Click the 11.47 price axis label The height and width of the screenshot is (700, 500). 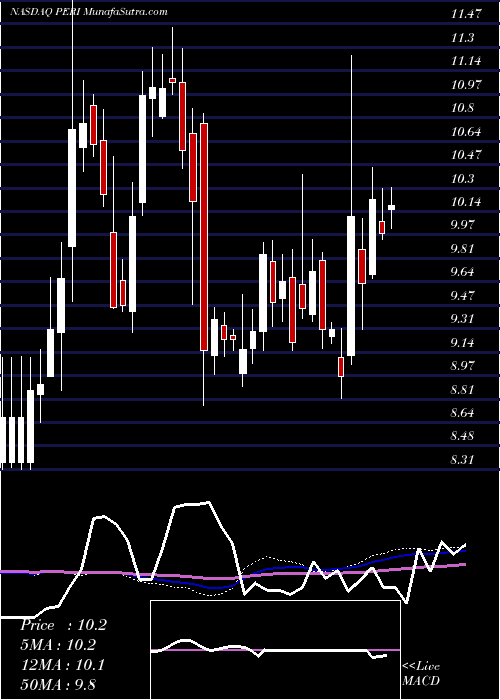(467, 14)
